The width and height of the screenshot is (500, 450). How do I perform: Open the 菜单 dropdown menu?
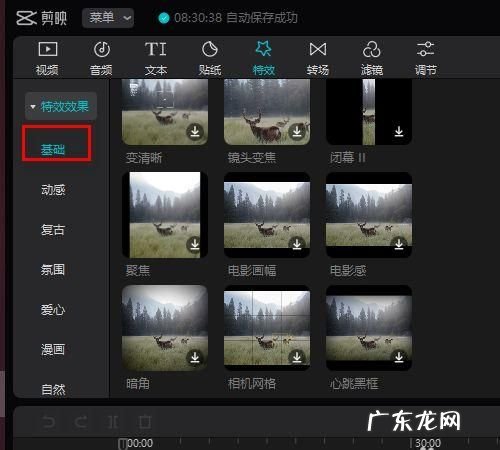pyautogui.click(x=108, y=18)
